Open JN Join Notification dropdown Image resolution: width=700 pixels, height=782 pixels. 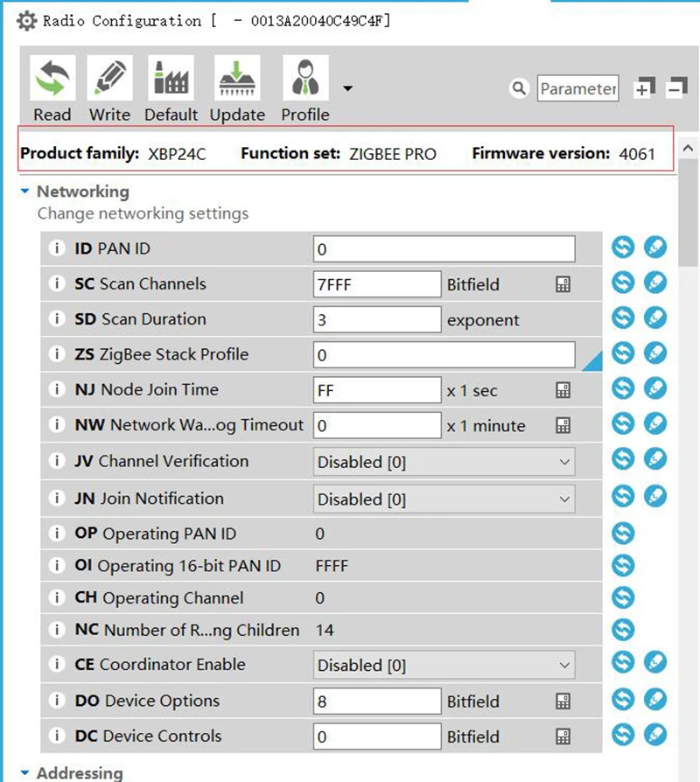[444, 499]
